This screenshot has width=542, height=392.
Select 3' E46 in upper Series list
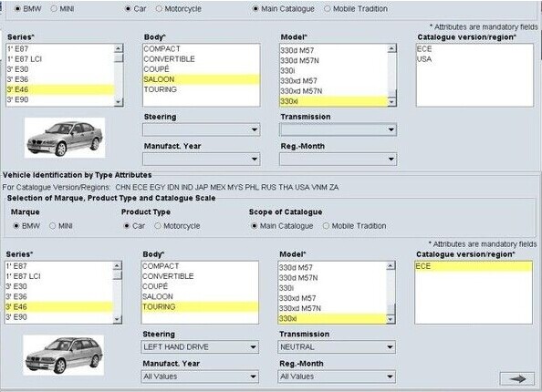(60, 89)
